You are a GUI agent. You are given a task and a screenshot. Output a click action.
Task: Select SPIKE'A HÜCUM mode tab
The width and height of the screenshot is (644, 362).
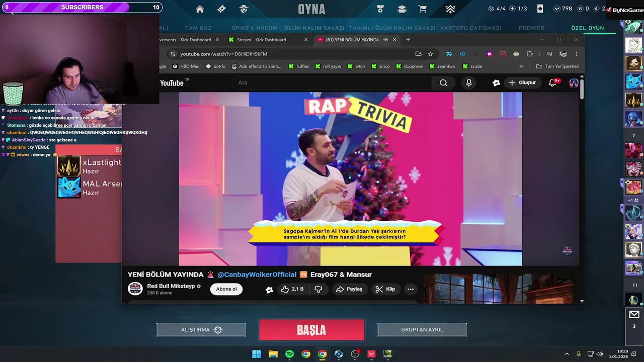pos(254,28)
